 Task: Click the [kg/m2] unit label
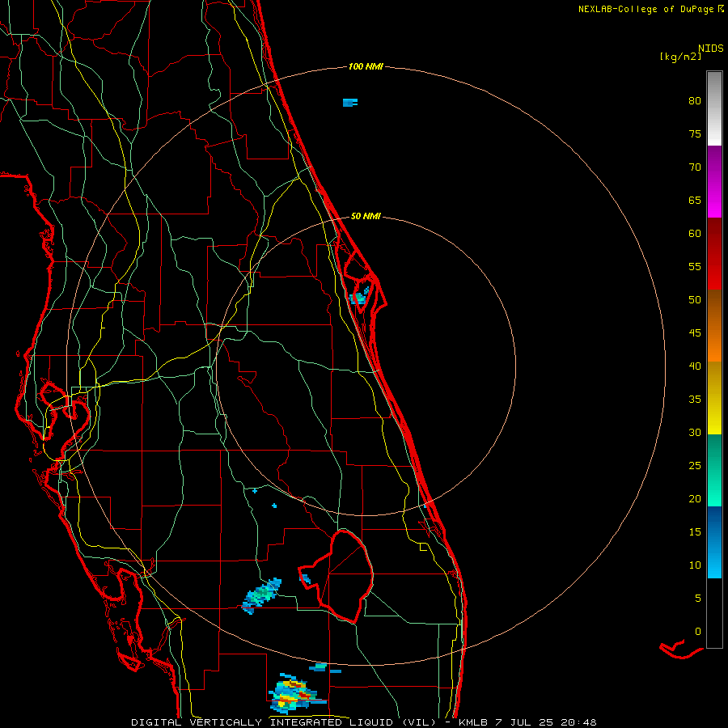coord(680,57)
